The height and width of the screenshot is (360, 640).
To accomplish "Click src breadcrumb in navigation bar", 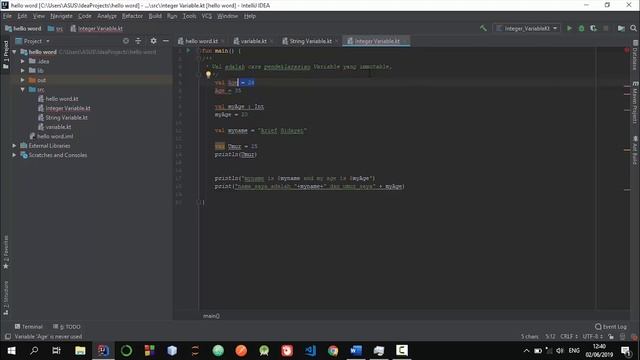I will pos(56,29).
